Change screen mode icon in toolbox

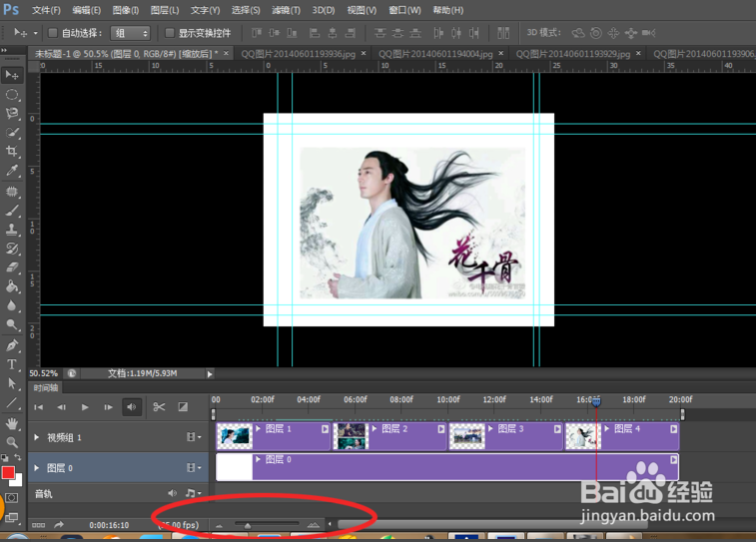(12, 517)
